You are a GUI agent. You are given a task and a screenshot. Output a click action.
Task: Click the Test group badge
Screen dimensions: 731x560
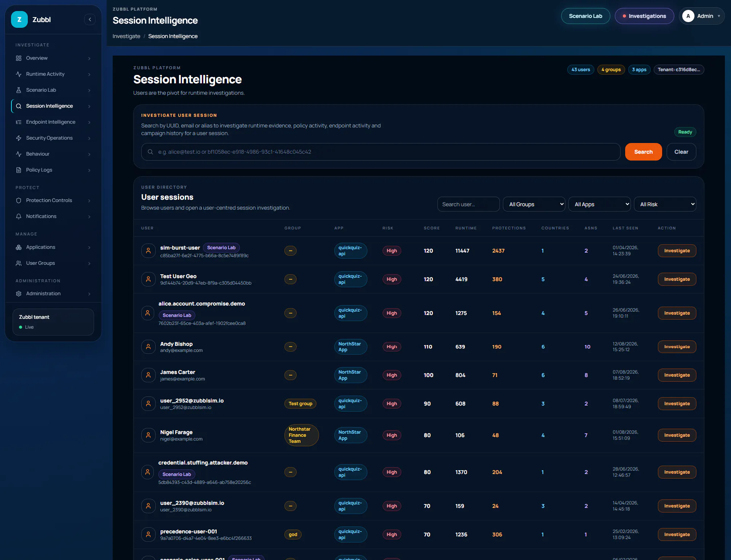pos(300,404)
